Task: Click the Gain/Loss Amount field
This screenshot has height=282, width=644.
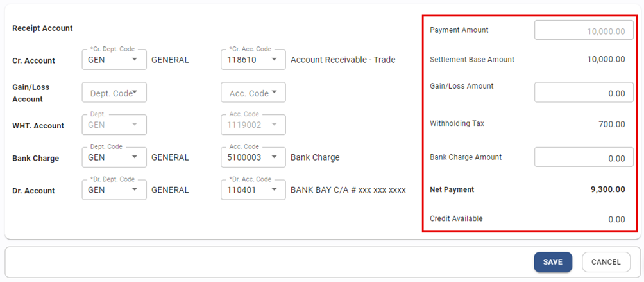Action: [584, 93]
